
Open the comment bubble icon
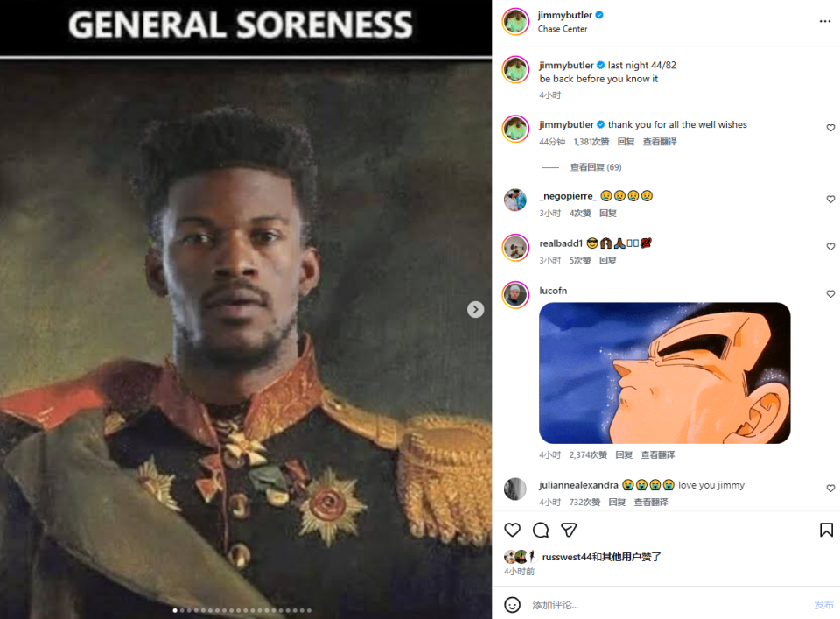[541, 530]
